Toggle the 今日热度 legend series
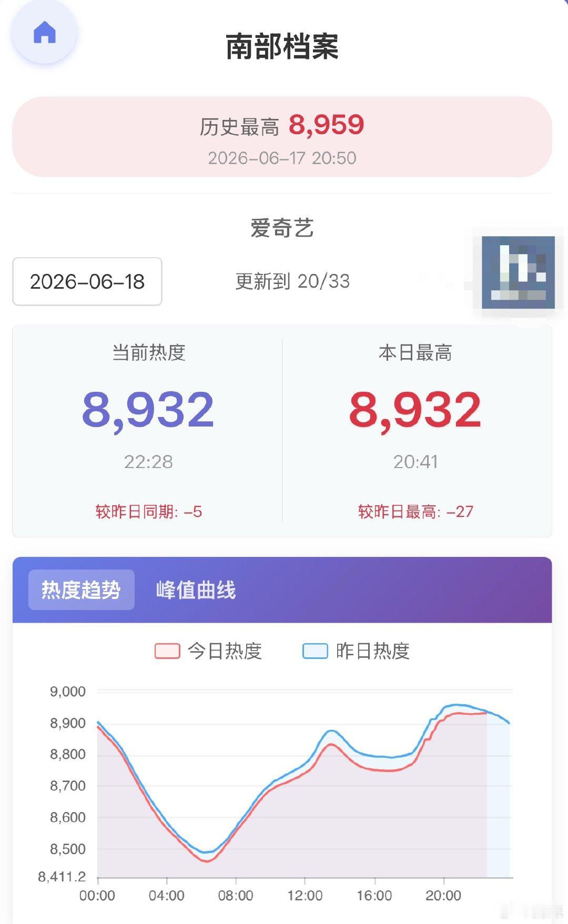568x924 pixels. [x=208, y=651]
